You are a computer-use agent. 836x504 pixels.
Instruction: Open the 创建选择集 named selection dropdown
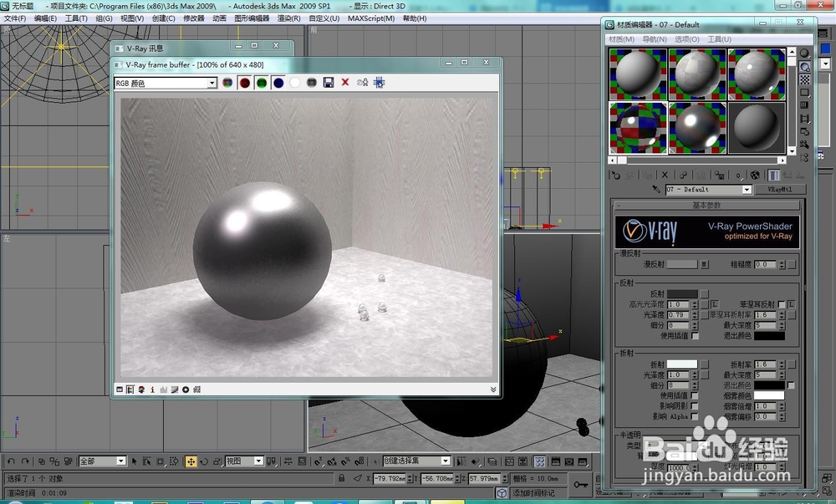coord(446,461)
